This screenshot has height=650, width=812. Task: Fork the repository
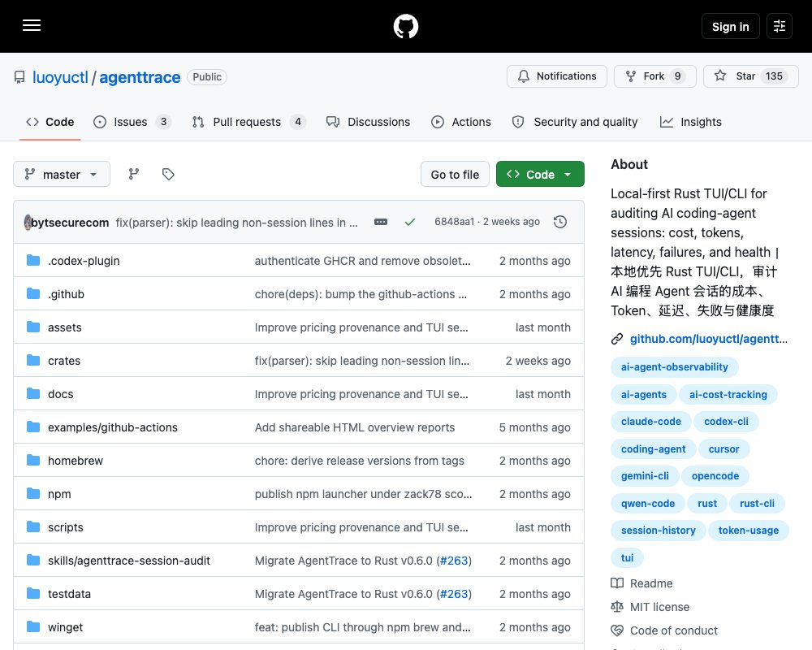(655, 76)
